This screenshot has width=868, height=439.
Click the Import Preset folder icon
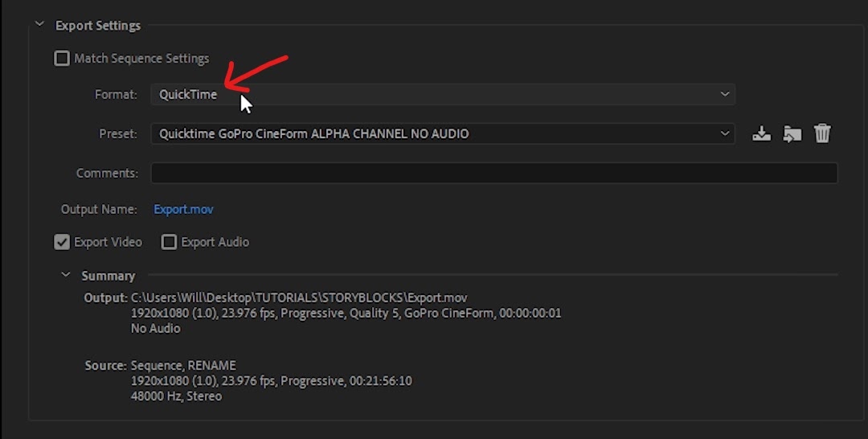point(792,133)
